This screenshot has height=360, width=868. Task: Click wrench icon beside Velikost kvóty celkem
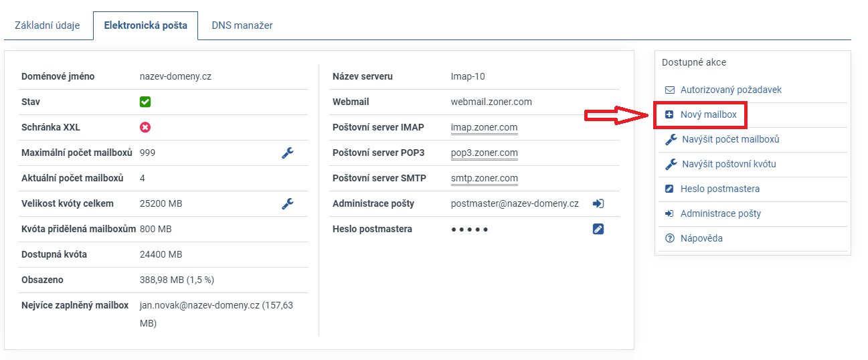pyautogui.click(x=287, y=203)
